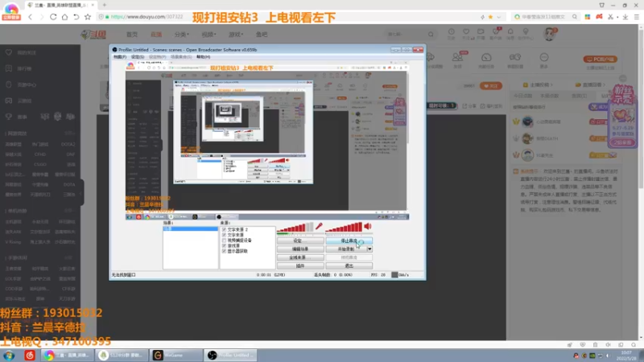Click OBS 插件 plugins button
644x362 pixels.
click(300, 266)
